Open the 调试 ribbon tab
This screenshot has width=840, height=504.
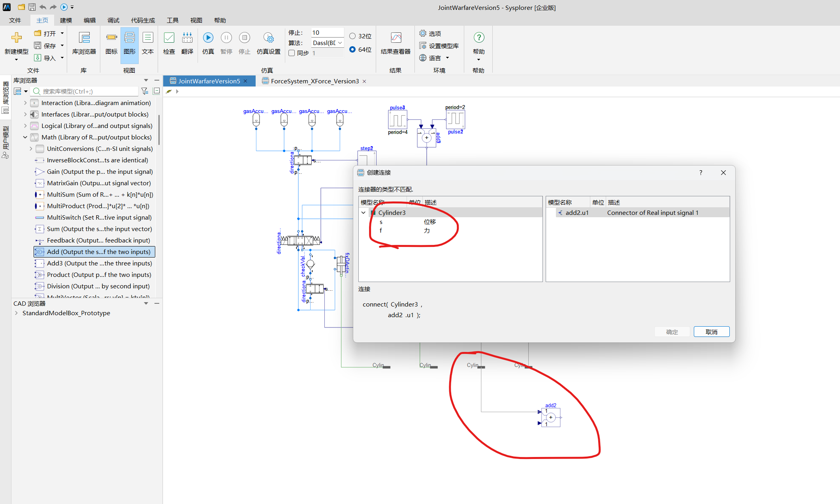(113, 20)
